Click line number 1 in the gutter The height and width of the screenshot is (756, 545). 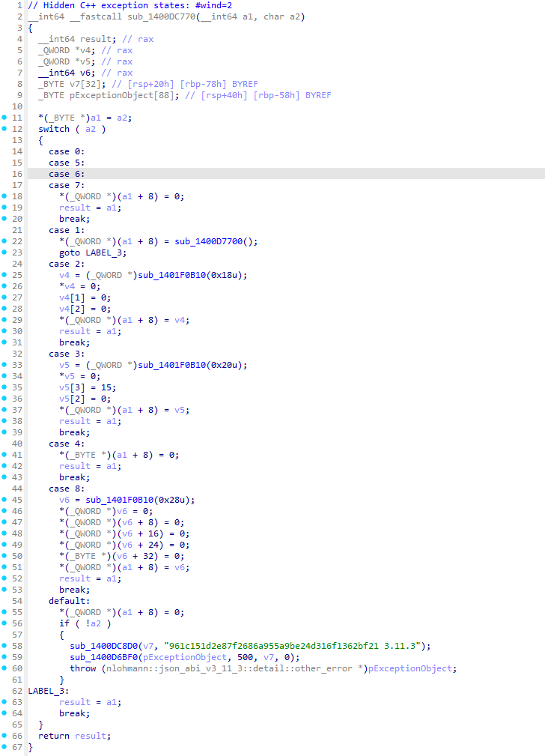19,6
